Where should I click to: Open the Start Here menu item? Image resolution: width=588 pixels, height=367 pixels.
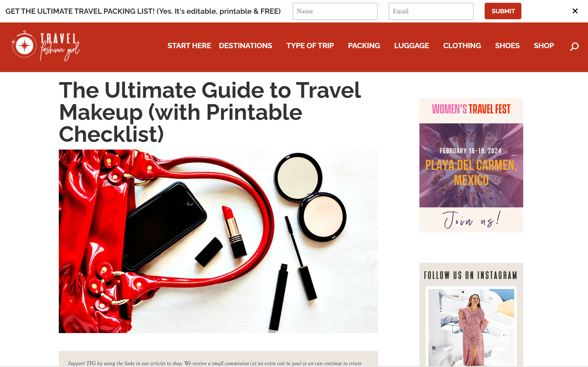click(x=189, y=46)
